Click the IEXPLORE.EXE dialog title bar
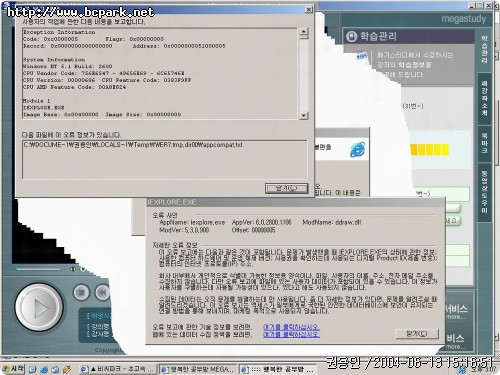The height and width of the screenshot is (375, 500). 295,202
